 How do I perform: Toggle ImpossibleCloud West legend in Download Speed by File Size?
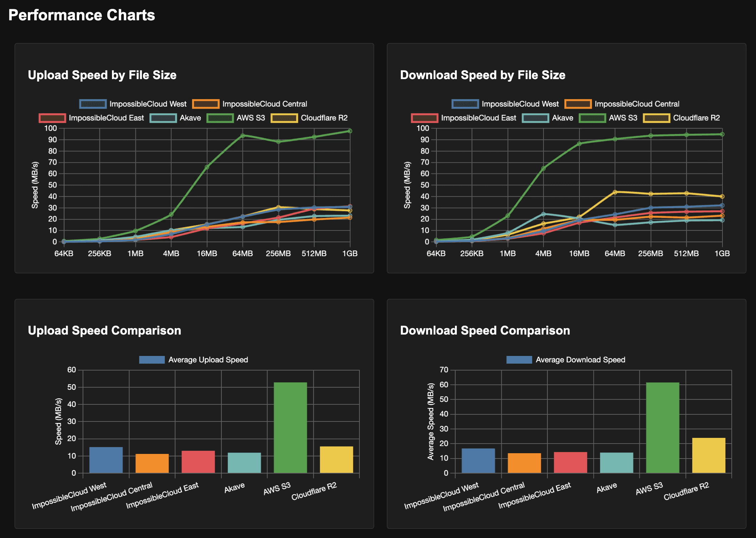[505, 104]
